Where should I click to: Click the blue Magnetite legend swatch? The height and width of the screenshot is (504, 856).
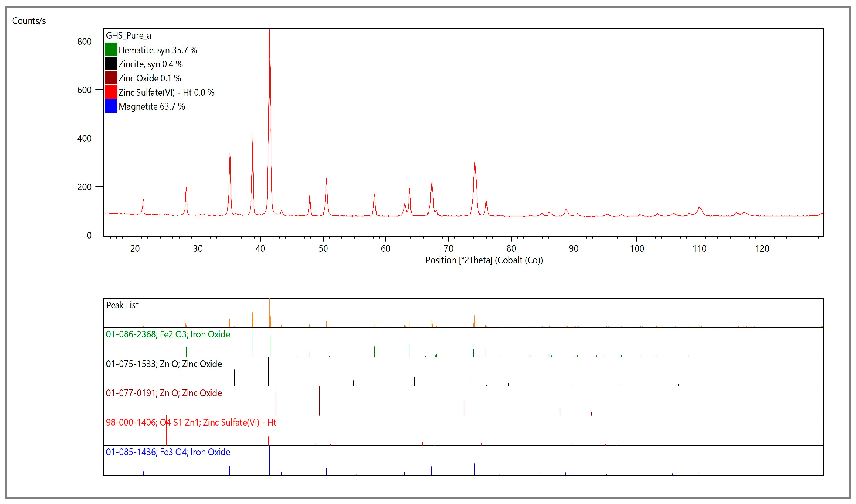(111, 106)
